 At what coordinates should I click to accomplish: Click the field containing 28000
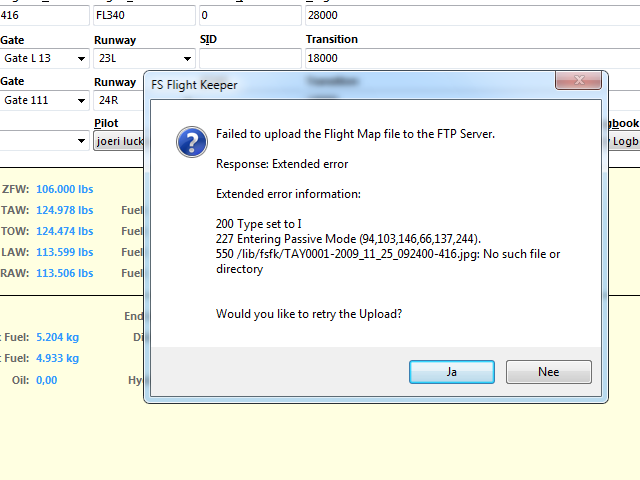473,16
